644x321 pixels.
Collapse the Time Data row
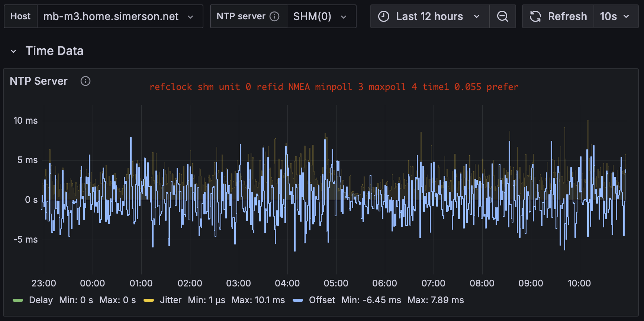click(x=13, y=51)
